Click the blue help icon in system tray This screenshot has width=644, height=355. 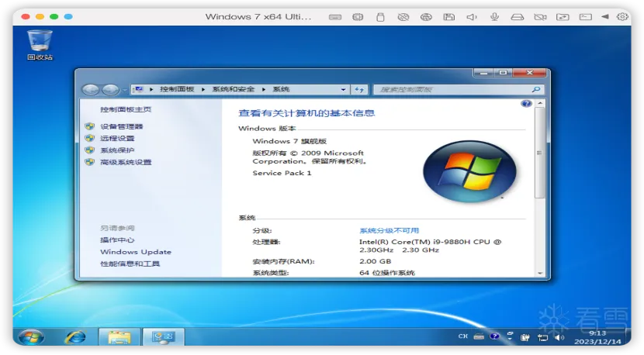point(494,336)
